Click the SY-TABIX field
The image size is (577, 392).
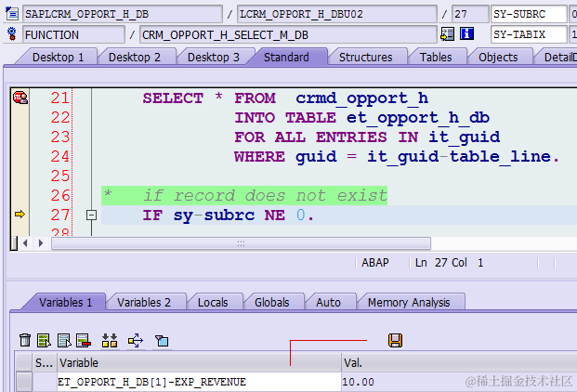point(529,34)
